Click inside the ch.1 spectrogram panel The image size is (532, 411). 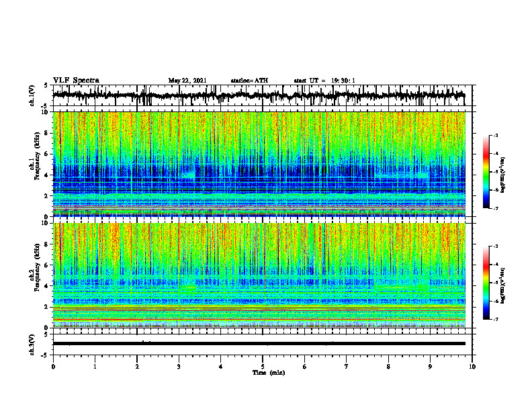point(259,164)
